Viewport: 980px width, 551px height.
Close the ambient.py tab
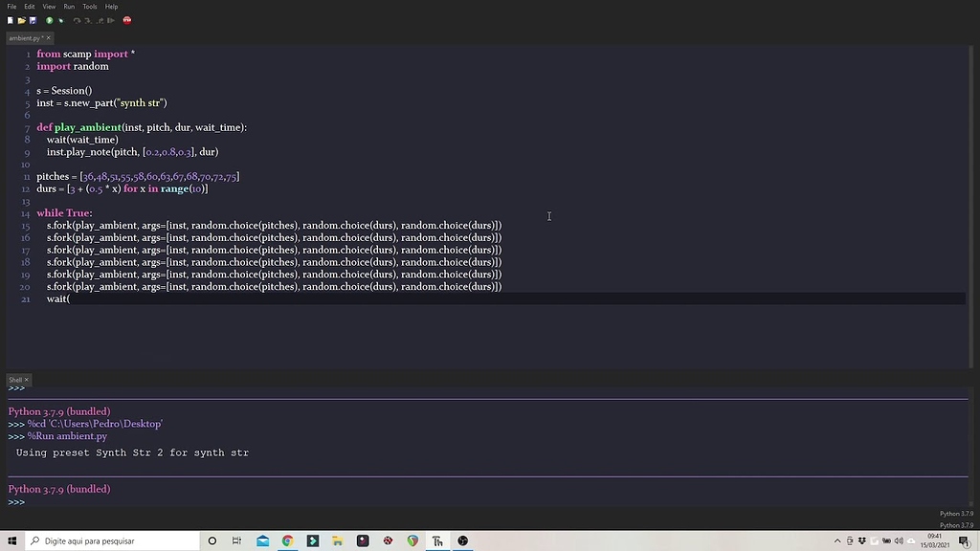[48, 38]
